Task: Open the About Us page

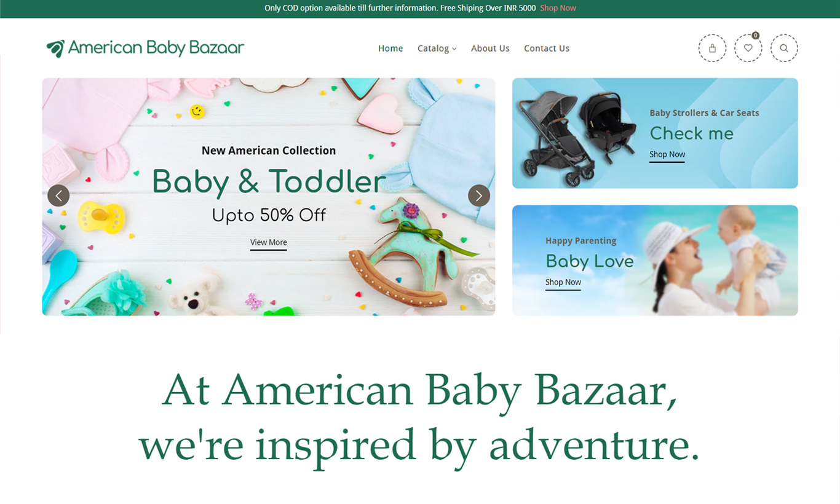Action: [x=490, y=48]
